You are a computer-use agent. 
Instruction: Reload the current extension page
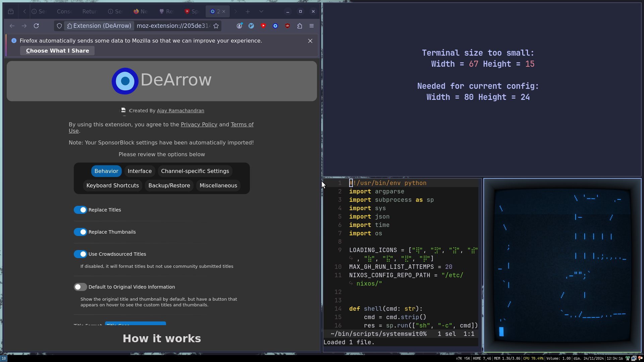pos(36,26)
